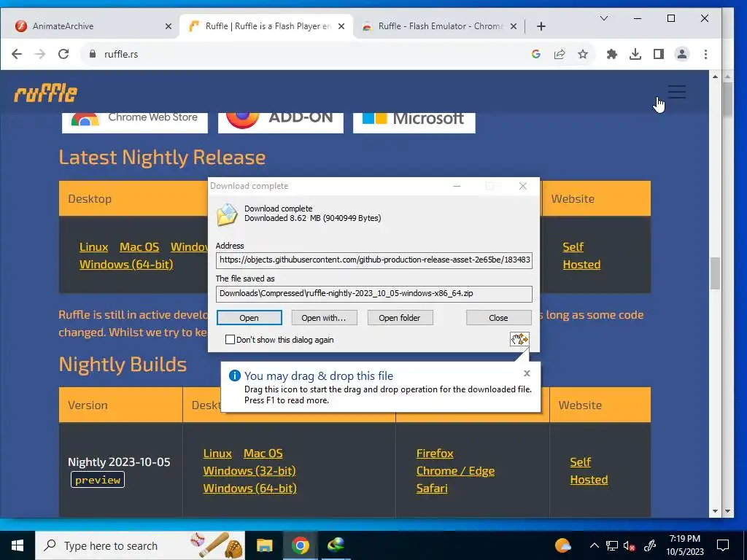Click Self Hosted for Nightly 2023-10-05
747x560 pixels.
pos(589,471)
